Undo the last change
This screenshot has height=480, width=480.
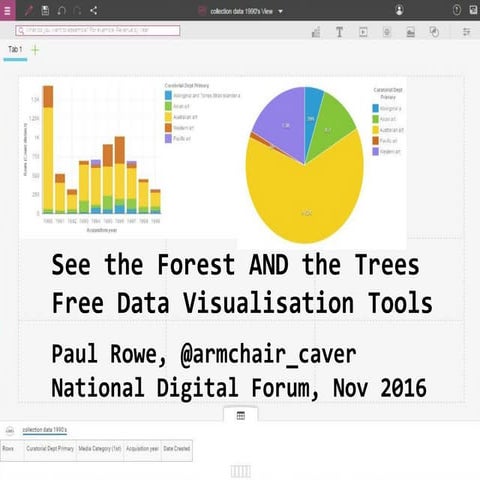click(x=61, y=11)
